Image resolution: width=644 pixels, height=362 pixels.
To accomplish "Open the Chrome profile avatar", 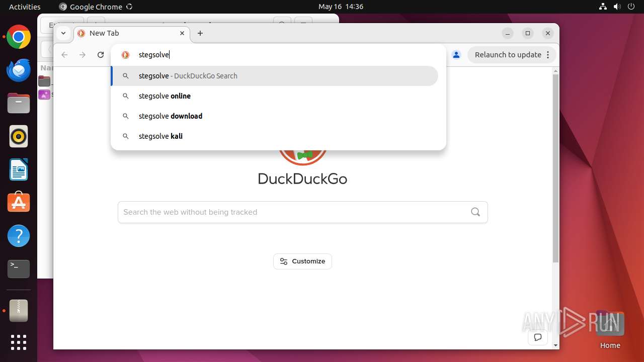I will [456, 55].
